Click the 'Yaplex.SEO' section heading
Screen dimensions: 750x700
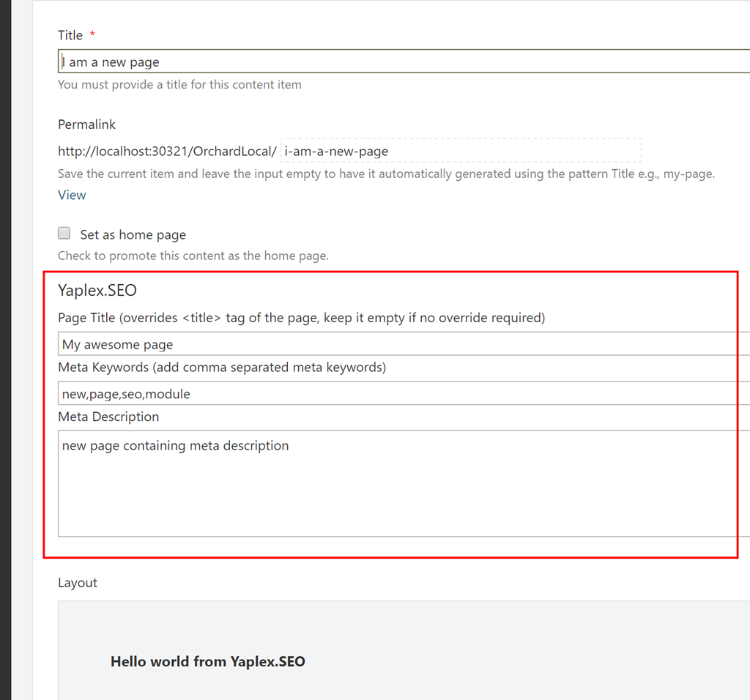point(97,291)
